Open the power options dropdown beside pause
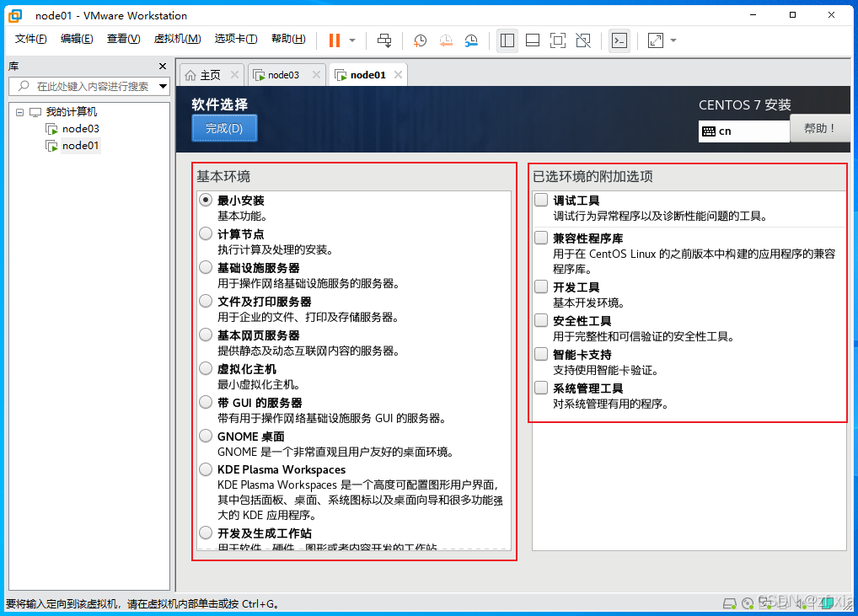Viewport: 858px width, 616px height. pos(352,40)
